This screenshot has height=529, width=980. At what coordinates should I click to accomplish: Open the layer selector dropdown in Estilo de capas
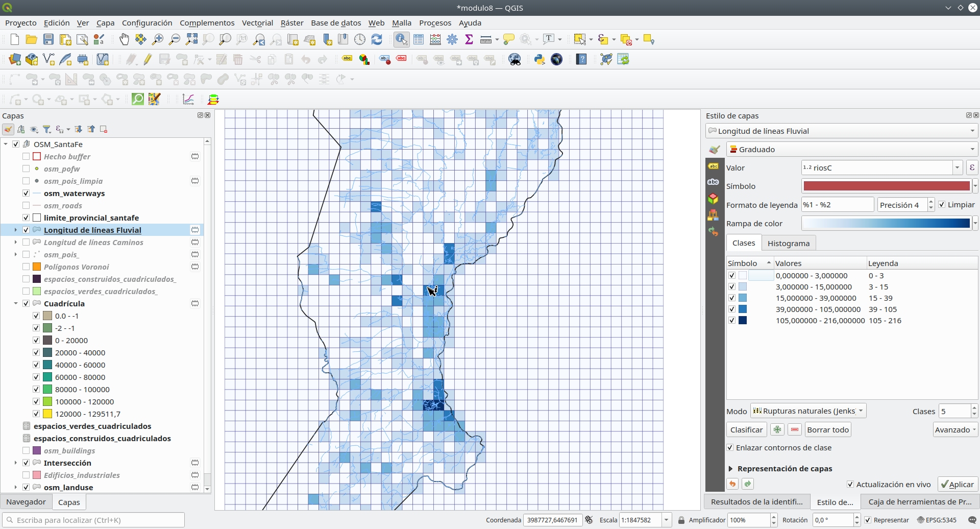842,131
